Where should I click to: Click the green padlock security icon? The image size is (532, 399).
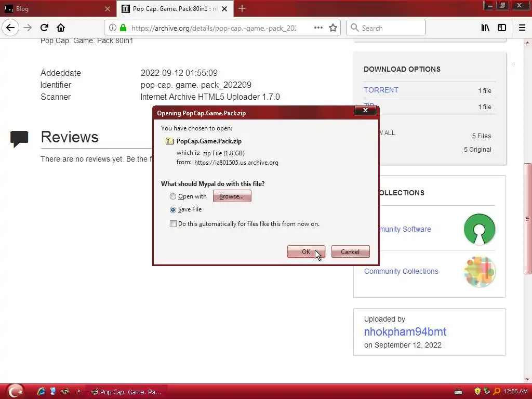tap(123, 28)
